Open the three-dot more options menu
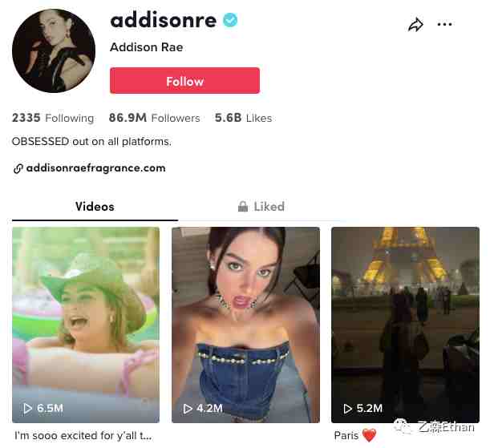This screenshot has width=490, height=448. 444,24
